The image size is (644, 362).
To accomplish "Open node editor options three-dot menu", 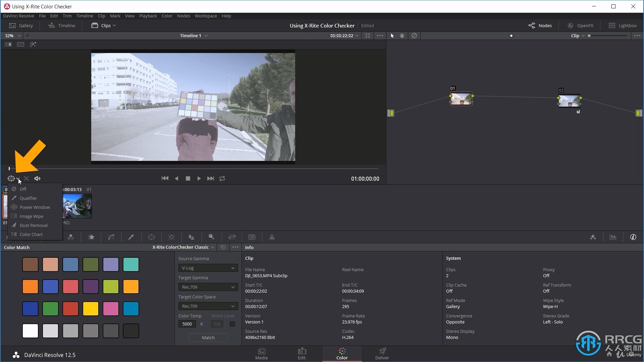I will pos(637,36).
